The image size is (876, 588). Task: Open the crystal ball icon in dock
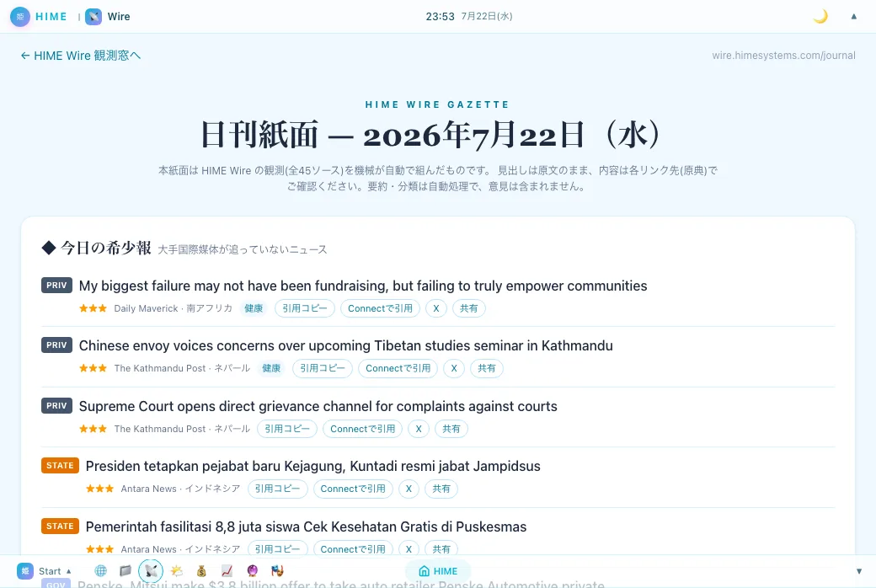253,570
